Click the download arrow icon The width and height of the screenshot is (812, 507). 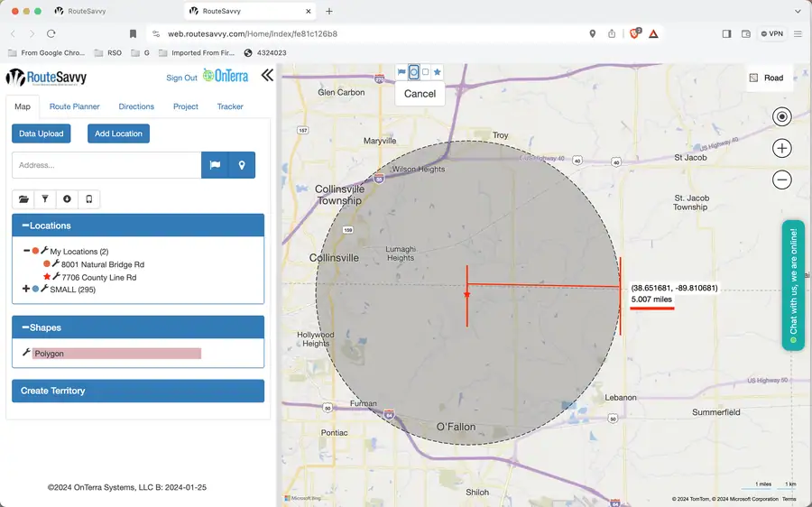[67, 198]
